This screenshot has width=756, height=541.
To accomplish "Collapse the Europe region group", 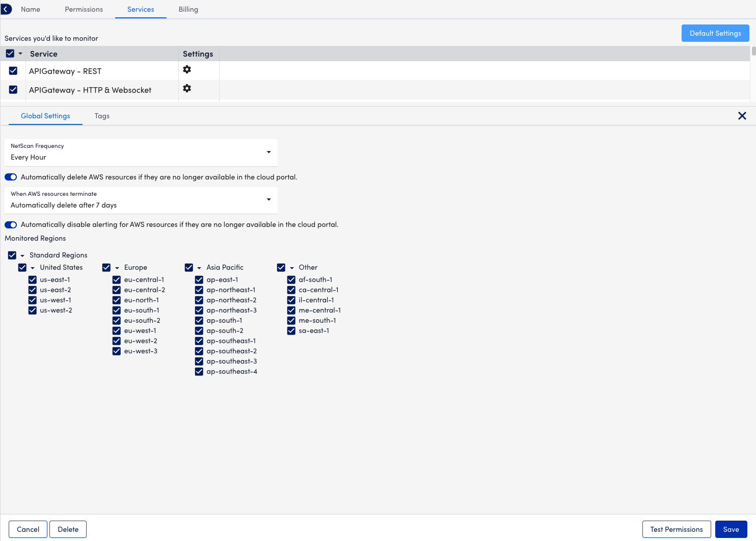I will [117, 268].
